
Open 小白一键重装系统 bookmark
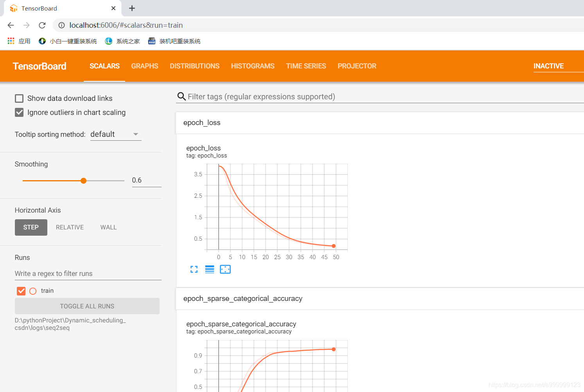point(68,41)
